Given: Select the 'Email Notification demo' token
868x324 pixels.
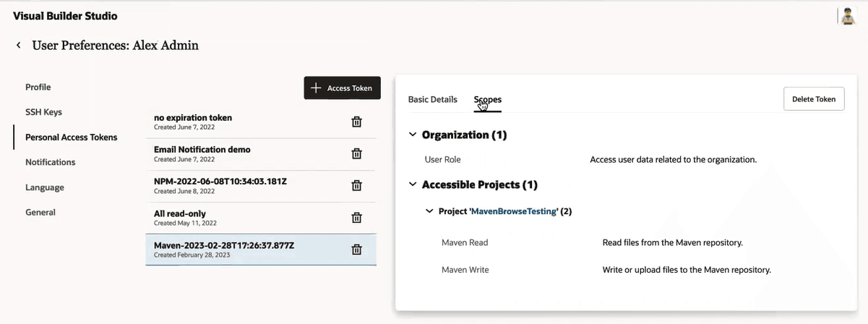Looking at the screenshot, I should 261,154.
